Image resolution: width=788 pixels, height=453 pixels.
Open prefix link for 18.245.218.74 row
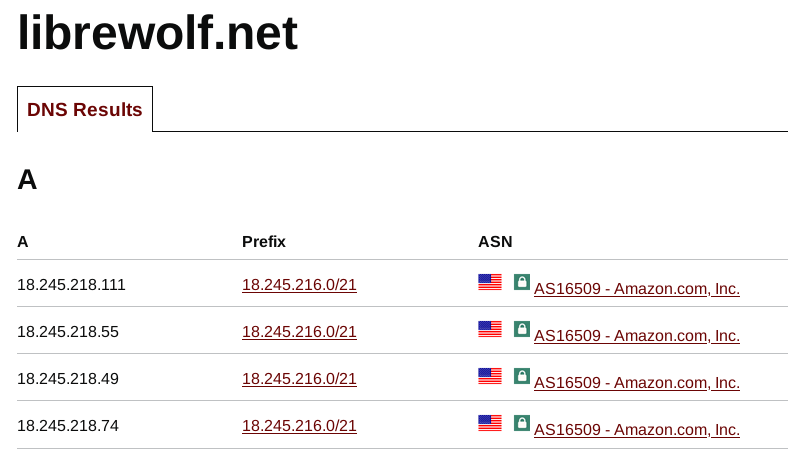(299, 426)
